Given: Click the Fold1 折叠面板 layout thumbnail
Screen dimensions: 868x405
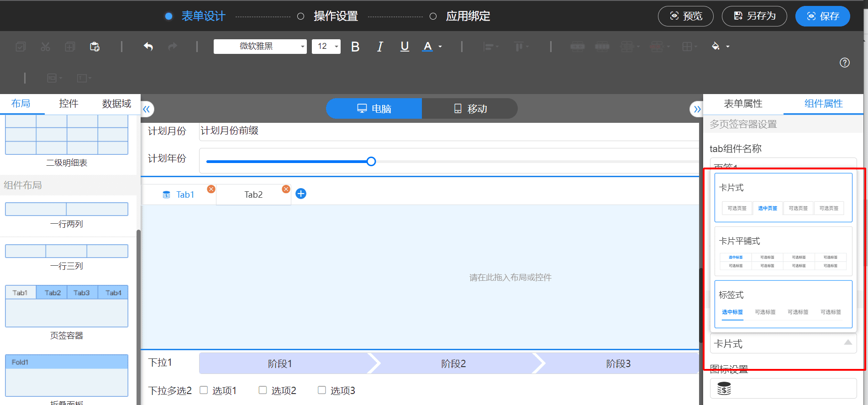Looking at the screenshot, I should click(67, 375).
